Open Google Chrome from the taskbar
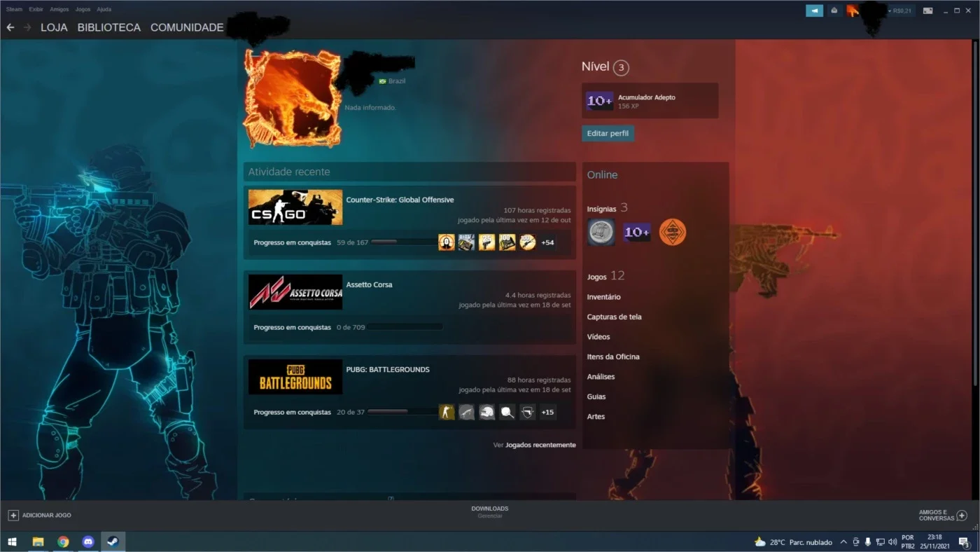980x552 pixels. tap(63, 541)
